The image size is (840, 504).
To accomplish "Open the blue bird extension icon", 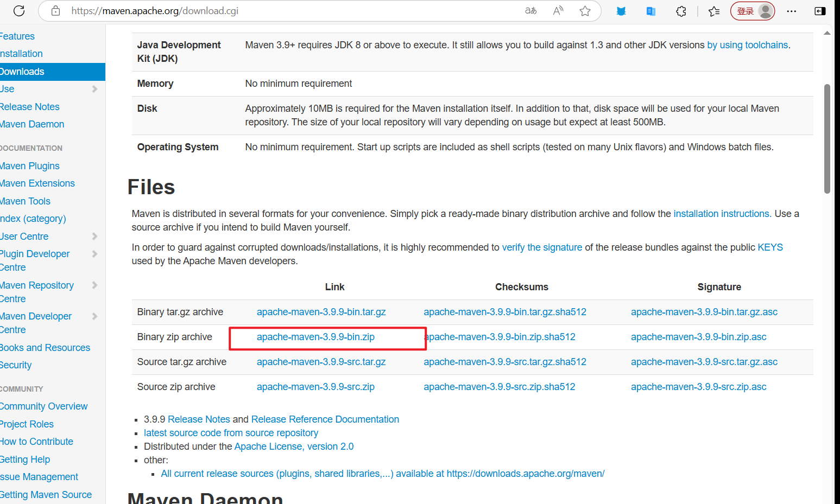I will [x=621, y=11].
